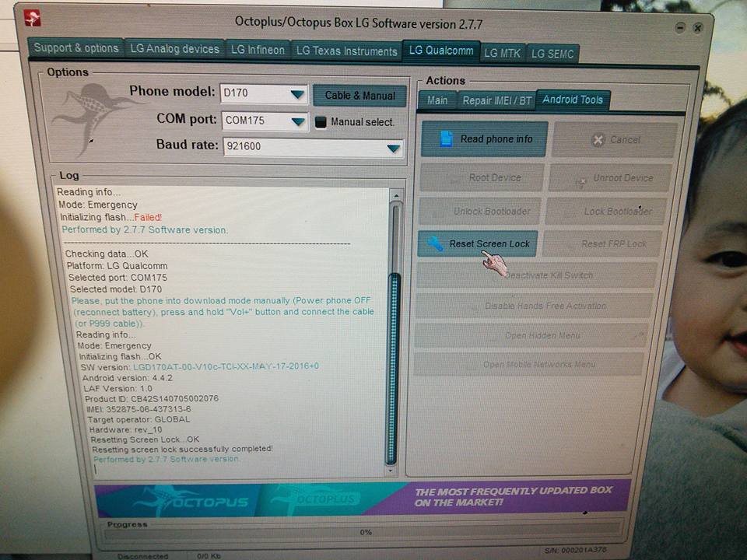Click 'Target operator: GLOBAL' log line
The height and width of the screenshot is (560, 747).
coord(139,419)
